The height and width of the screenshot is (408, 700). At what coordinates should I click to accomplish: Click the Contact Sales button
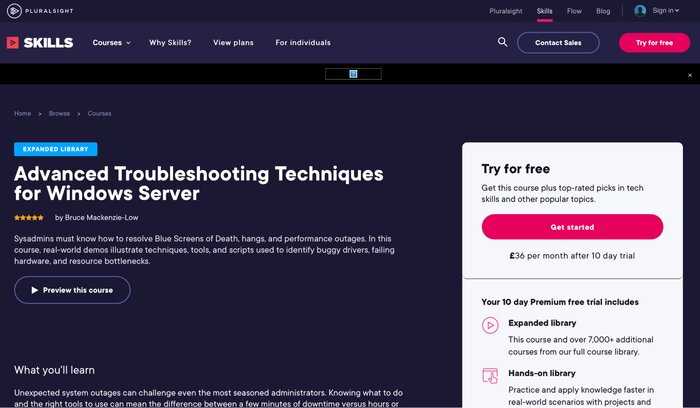558,43
